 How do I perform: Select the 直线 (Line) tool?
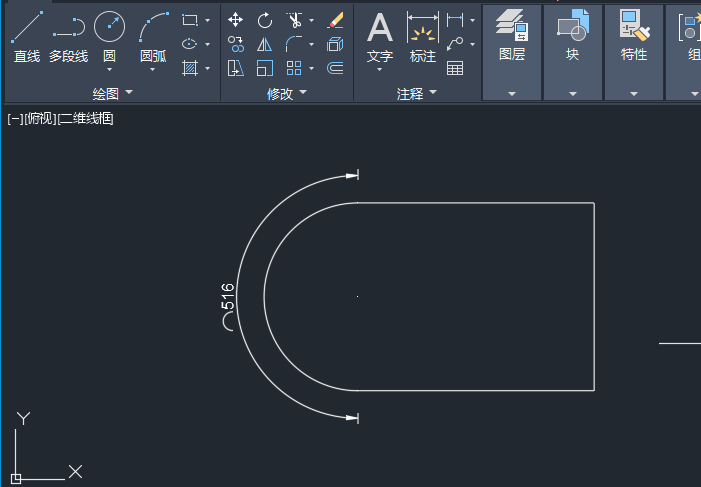pyautogui.click(x=27, y=35)
